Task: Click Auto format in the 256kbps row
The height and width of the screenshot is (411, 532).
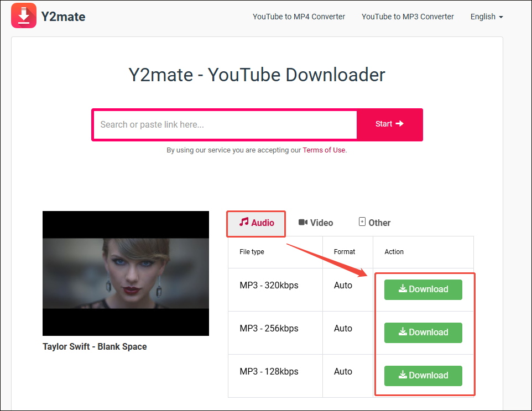Action: (x=343, y=328)
